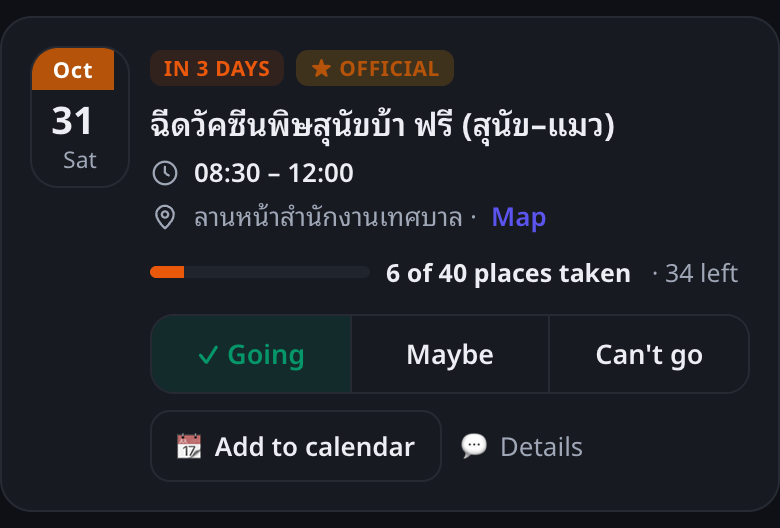This screenshot has width=780, height=528.
Task: Click the star icon in OFFICIAL badge
Action: (x=321, y=68)
